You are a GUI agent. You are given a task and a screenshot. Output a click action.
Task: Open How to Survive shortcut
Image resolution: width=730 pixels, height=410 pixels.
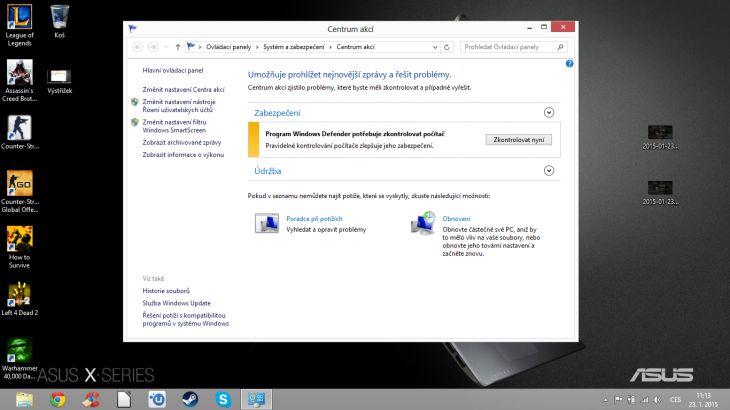(x=19, y=247)
